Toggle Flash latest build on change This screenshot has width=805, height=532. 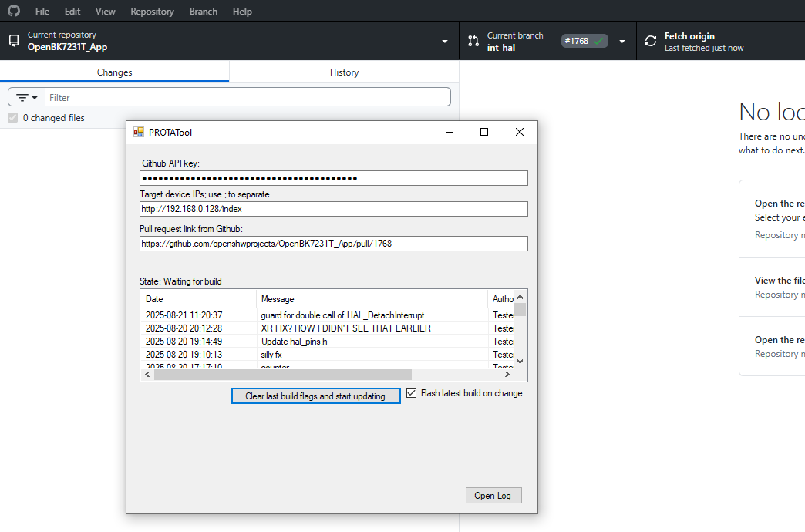click(x=412, y=393)
